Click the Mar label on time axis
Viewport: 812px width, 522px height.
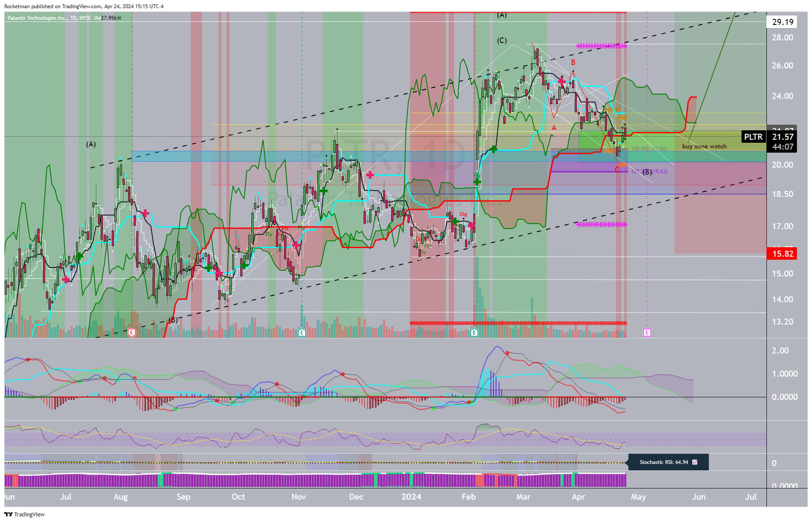point(523,497)
